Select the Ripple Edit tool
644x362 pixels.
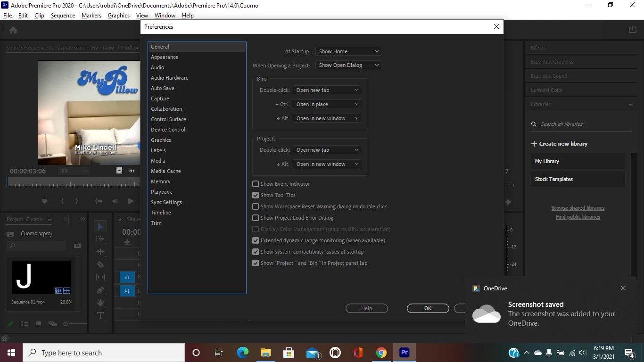[x=100, y=252]
